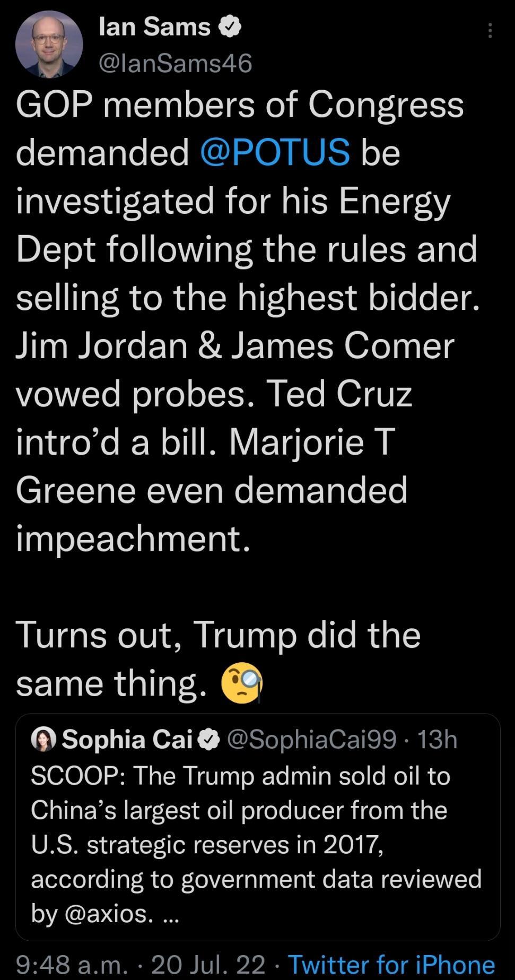Viewport: 515px width, 980px height.
Task: Open the @IanSams46 handle
Action: tap(177, 64)
